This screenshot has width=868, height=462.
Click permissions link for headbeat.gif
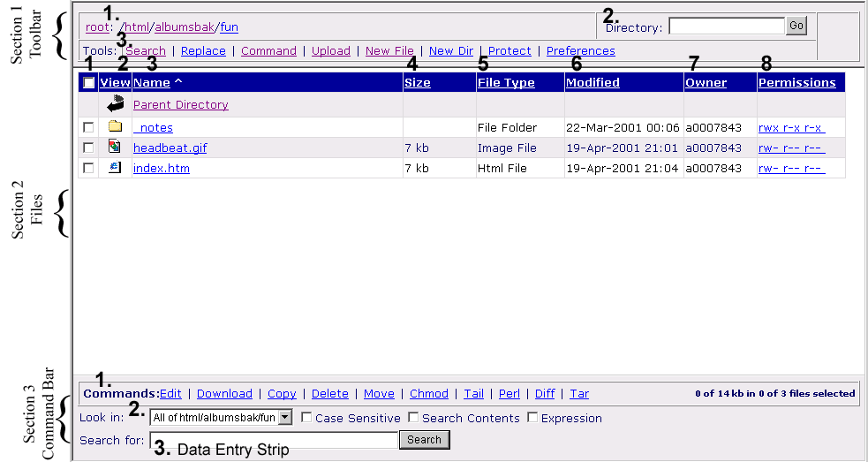tap(792, 148)
